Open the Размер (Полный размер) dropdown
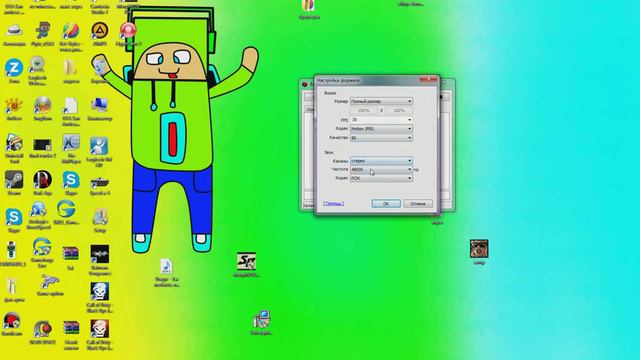640x360 pixels. click(x=381, y=101)
